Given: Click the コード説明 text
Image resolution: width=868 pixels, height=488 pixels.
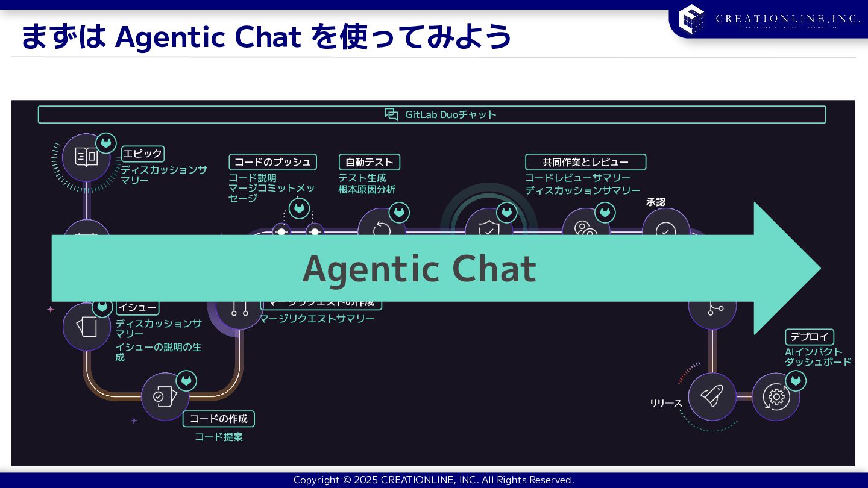Looking at the screenshot, I should coord(252,178).
